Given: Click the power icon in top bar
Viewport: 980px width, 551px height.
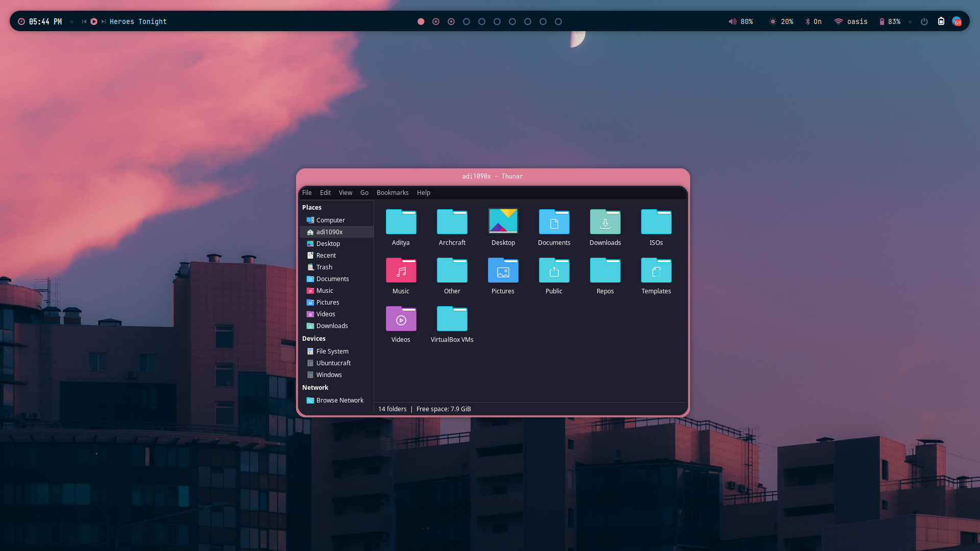Looking at the screenshot, I should click(x=924, y=21).
